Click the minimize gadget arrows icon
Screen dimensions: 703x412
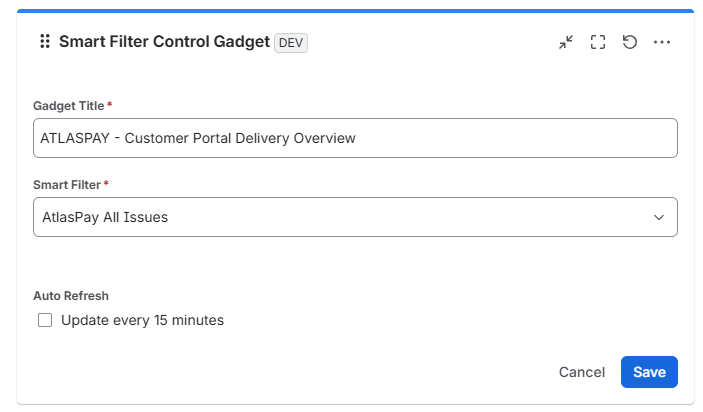(566, 42)
